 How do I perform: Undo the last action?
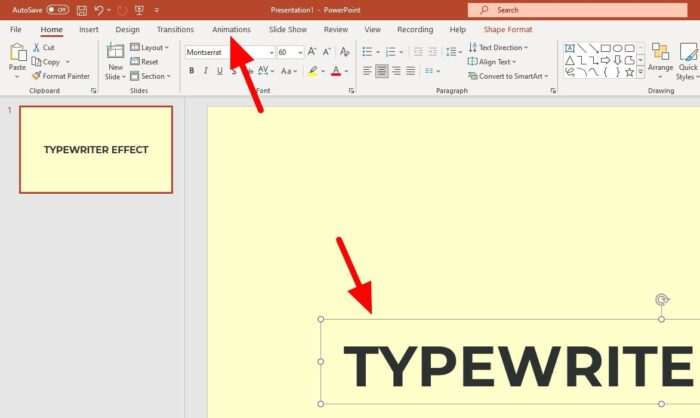coord(99,10)
